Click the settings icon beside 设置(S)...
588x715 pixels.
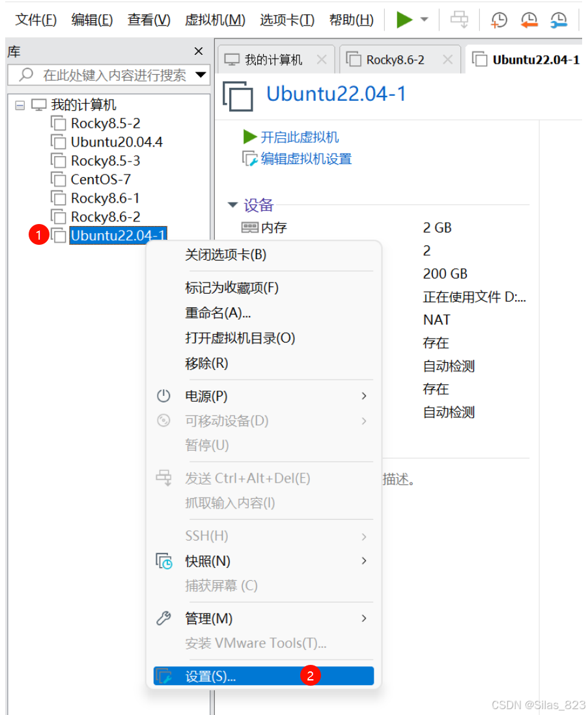163,676
